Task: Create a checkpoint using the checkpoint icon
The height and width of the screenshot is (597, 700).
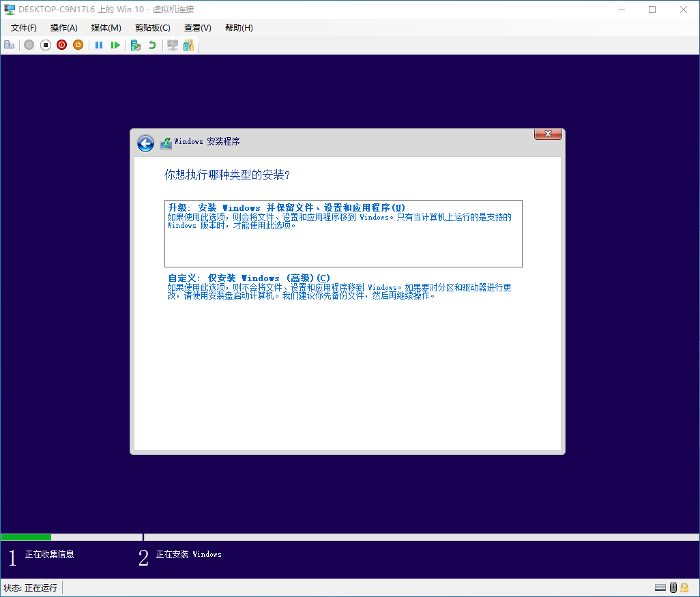Action: 135,45
